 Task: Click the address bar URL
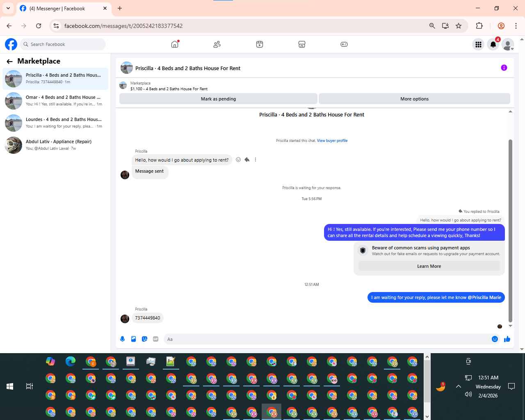tap(123, 26)
